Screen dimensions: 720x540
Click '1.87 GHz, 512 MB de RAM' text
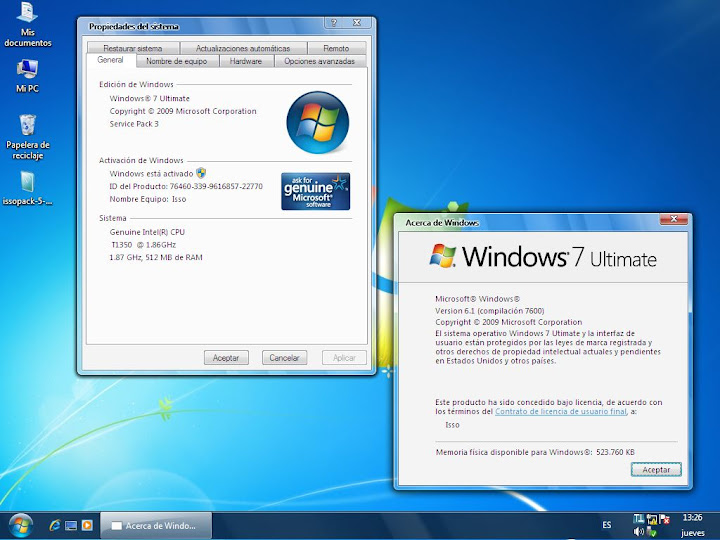click(x=156, y=258)
